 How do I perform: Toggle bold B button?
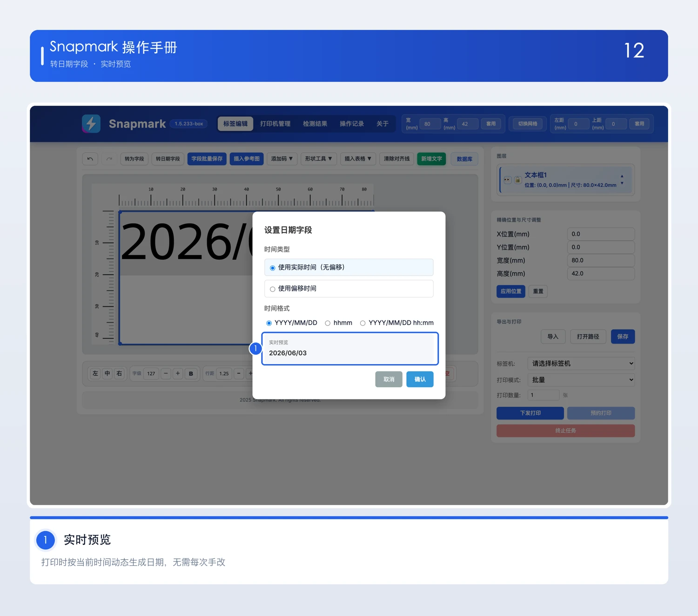click(191, 373)
